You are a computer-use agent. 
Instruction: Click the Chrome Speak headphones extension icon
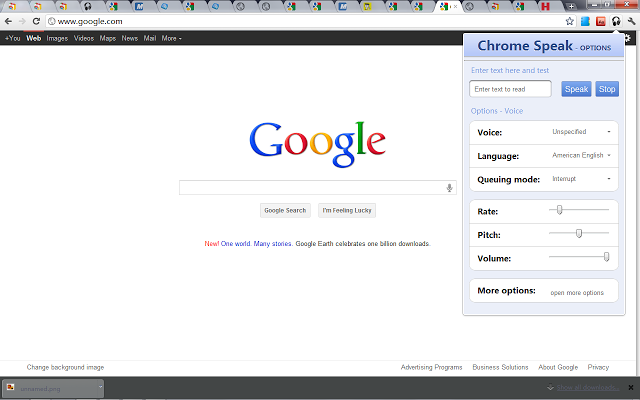click(x=615, y=21)
